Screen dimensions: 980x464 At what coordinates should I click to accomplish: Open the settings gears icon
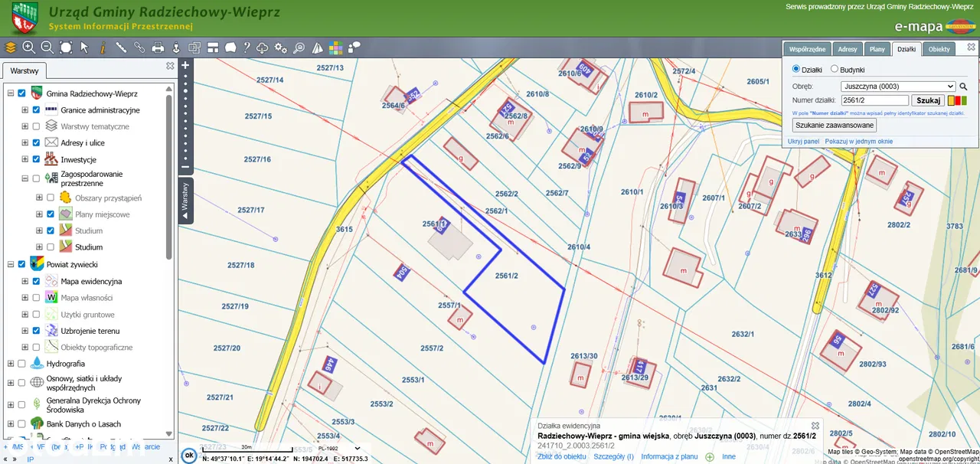coord(280,47)
